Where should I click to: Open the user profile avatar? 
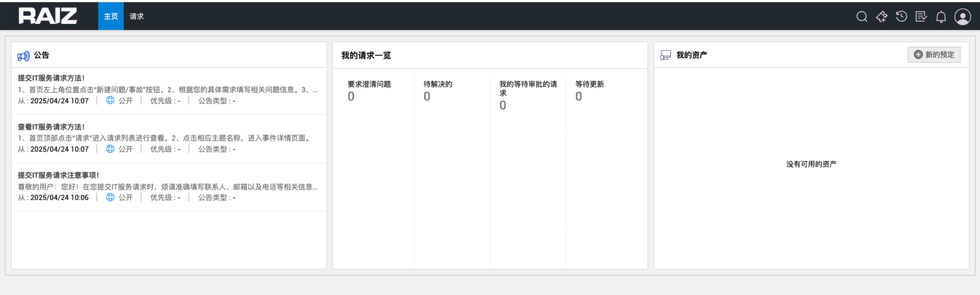963,17
